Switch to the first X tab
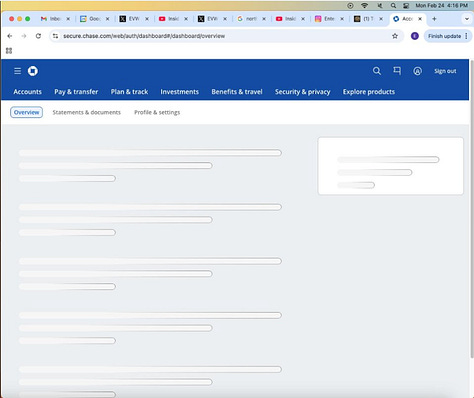The image size is (474, 398). (x=134, y=19)
